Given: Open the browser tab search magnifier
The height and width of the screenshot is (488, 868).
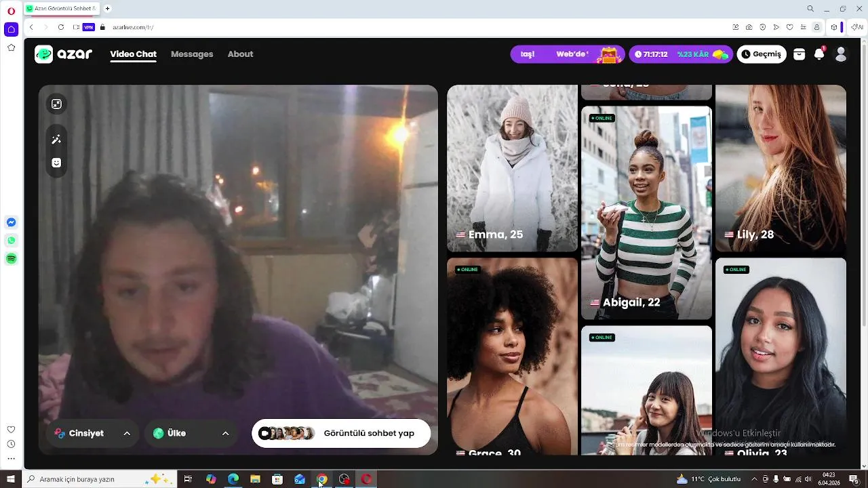Looking at the screenshot, I should point(810,9).
